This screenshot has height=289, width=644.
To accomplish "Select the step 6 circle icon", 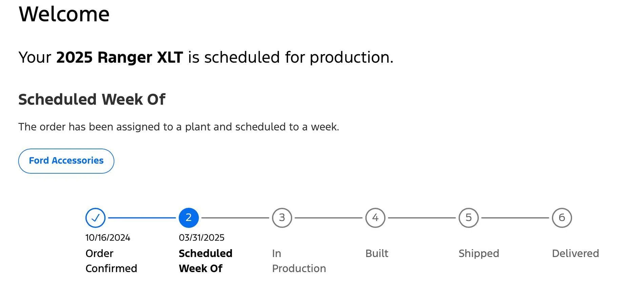I will pos(562,218).
